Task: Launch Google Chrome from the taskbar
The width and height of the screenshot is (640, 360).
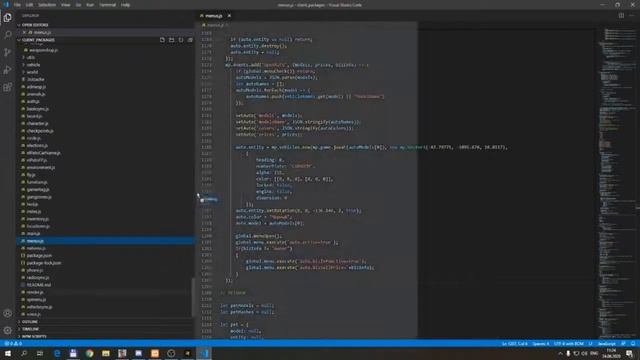Action: tap(90, 353)
